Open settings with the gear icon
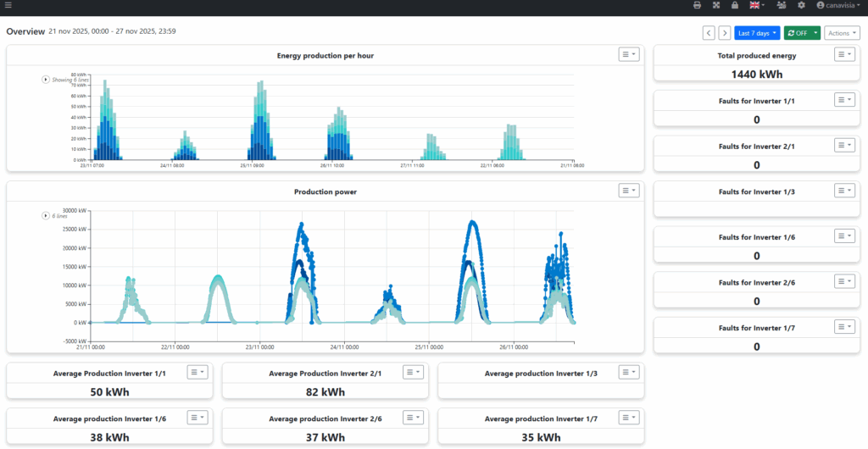Screen dimensions: 868x449 801,5
